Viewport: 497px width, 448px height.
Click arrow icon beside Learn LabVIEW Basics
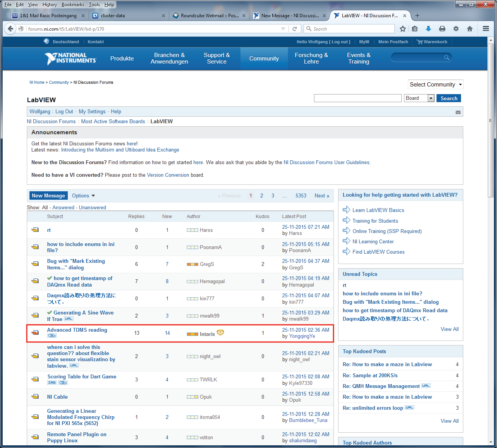click(x=347, y=210)
